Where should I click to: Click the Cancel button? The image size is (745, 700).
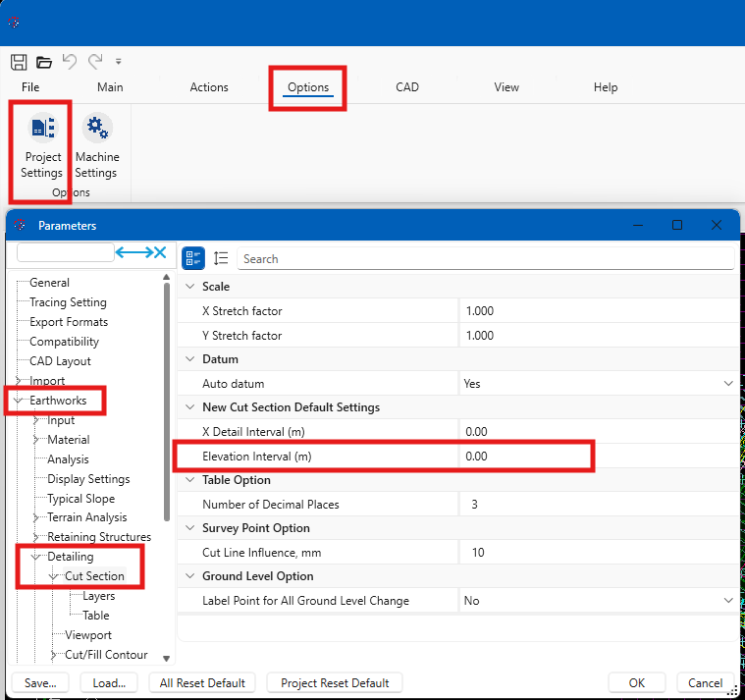705,683
